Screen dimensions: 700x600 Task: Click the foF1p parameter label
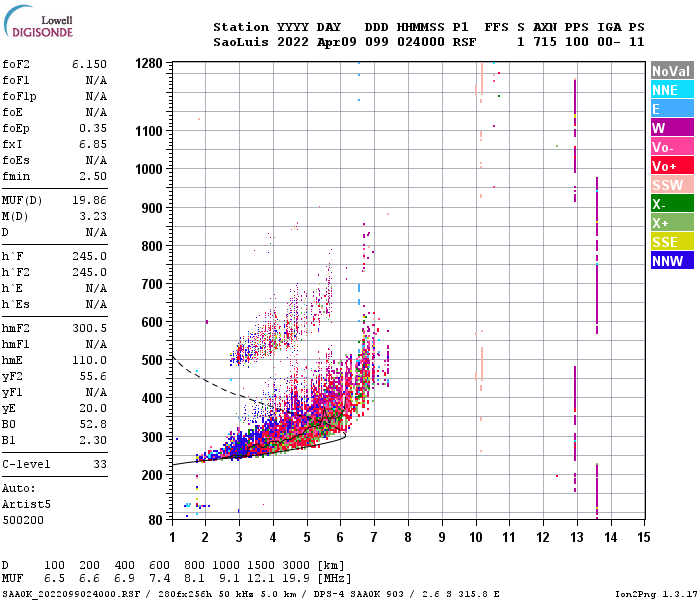tap(19, 96)
